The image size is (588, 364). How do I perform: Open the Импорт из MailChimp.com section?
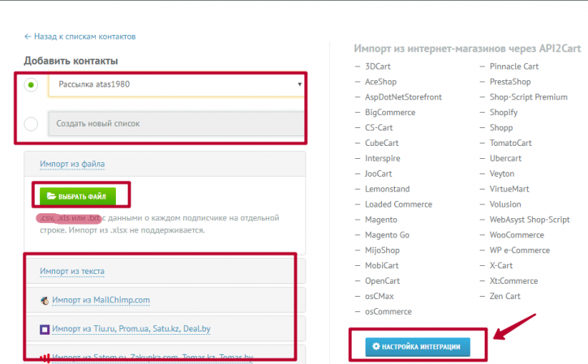[x=101, y=300]
